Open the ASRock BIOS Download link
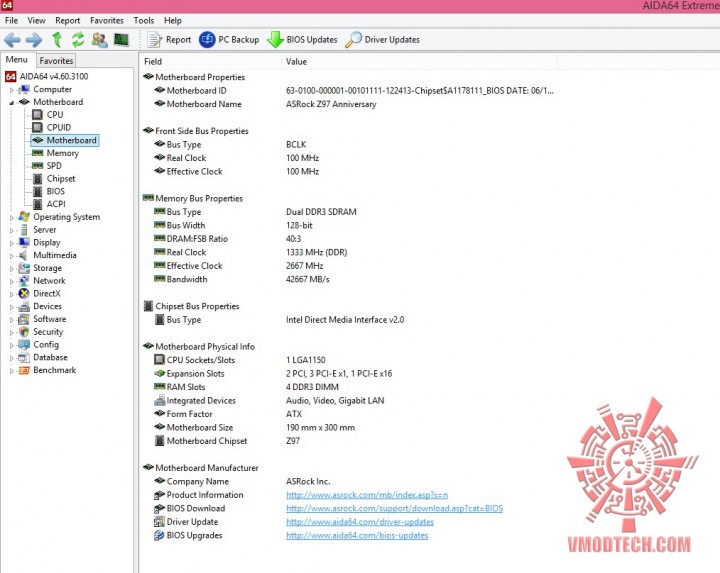Screen dimensions: 720x573 (394, 508)
